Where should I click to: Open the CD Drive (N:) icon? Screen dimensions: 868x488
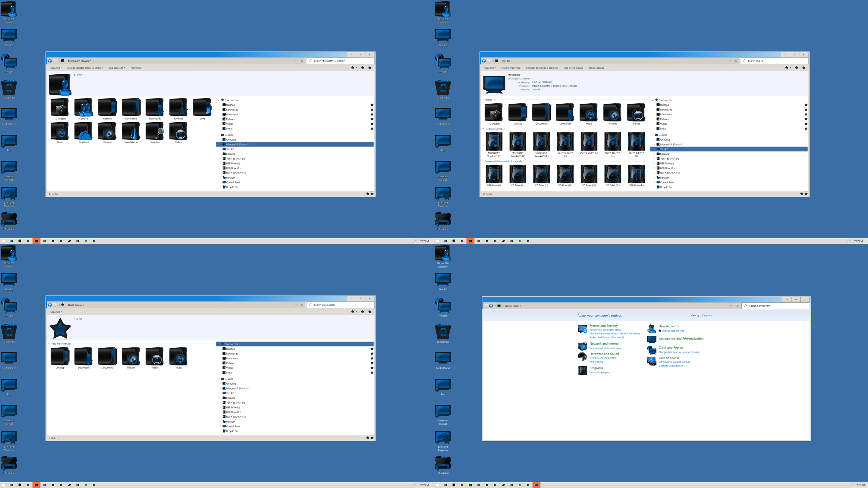pyautogui.click(x=589, y=174)
